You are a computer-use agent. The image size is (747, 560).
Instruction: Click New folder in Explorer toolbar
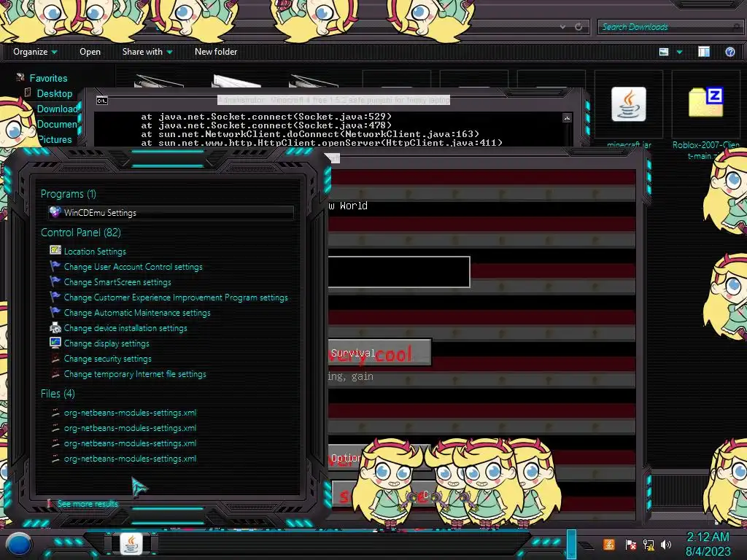[216, 52]
